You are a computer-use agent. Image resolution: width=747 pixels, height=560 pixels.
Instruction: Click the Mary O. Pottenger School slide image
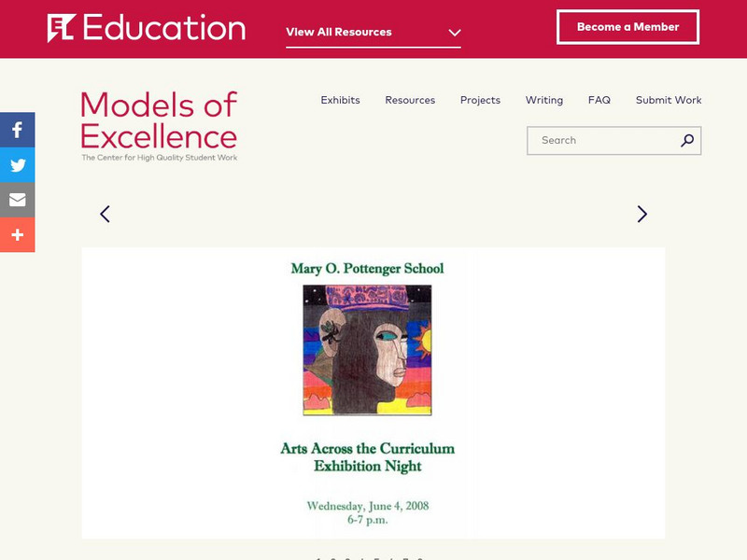coord(373,392)
